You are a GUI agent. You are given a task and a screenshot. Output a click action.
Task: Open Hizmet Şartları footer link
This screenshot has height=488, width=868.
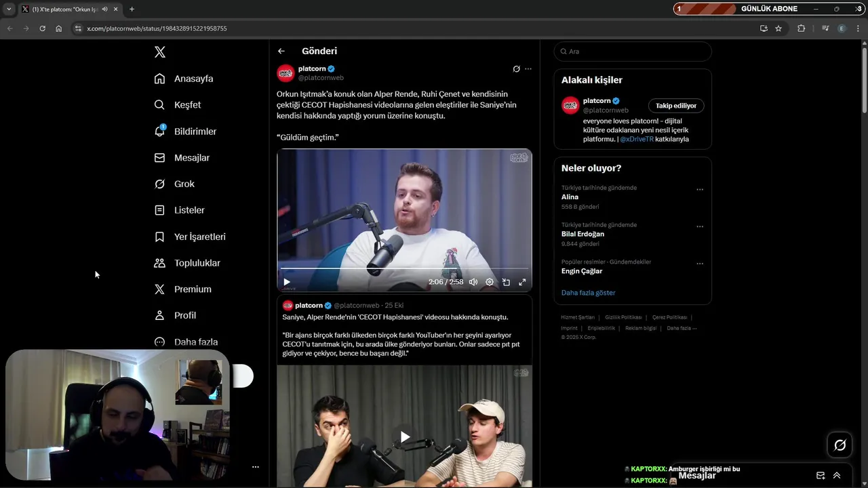pyautogui.click(x=578, y=317)
